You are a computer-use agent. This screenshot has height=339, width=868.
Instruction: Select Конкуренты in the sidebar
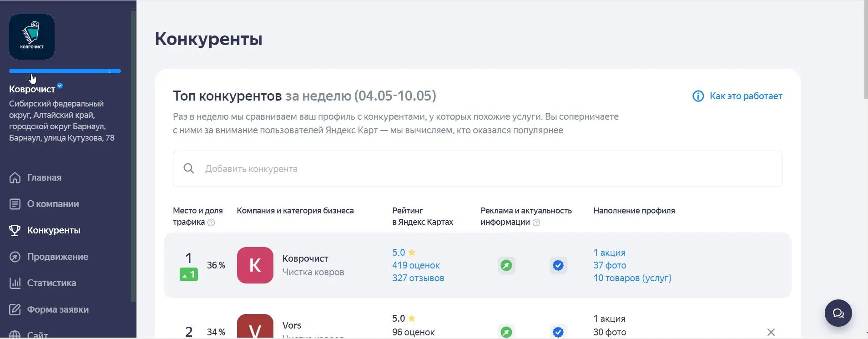54,230
